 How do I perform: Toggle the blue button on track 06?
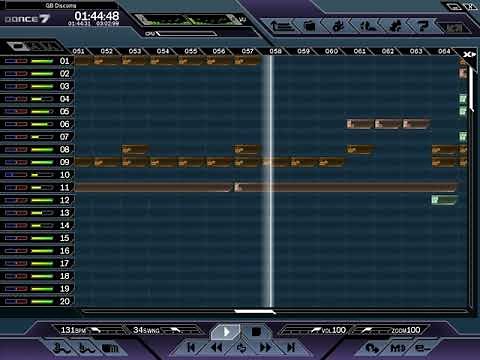coord(11,124)
